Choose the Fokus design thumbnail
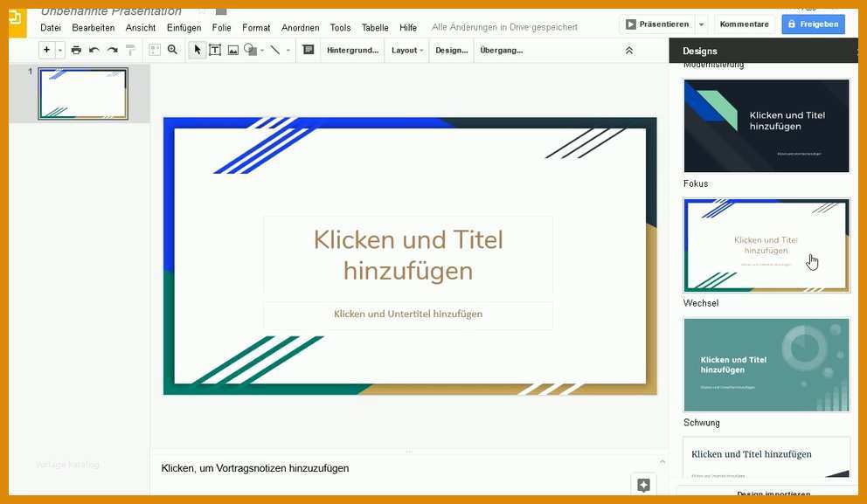867x504 pixels. click(766, 126)
